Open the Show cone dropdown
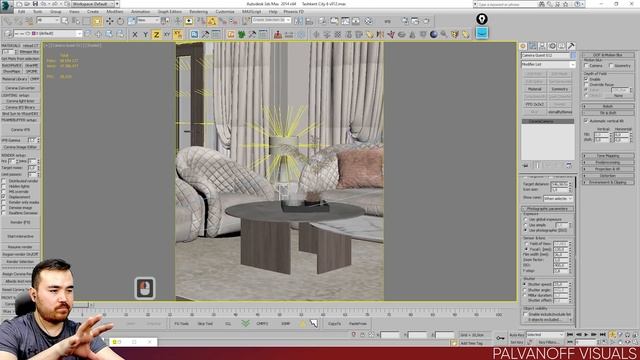Screen dimensions: 640x360 click(x=558, y=198)
